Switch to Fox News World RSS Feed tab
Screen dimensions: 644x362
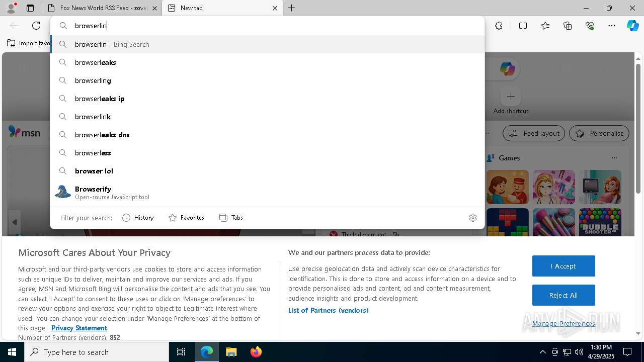pyautogui.click(x=101, y=8)
